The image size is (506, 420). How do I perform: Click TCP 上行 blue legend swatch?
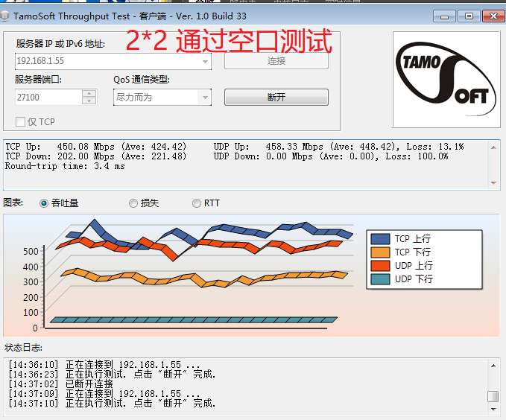[x=380, y=239]
